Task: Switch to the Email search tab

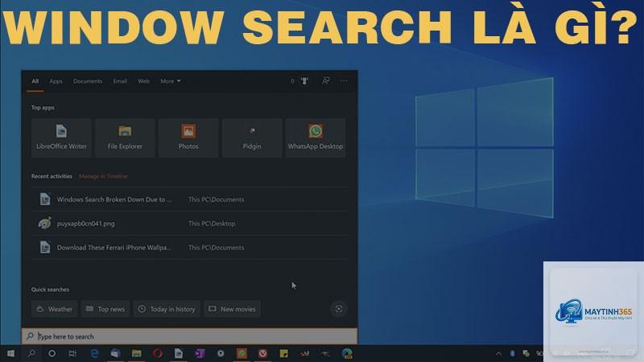Action: (120, 81)
